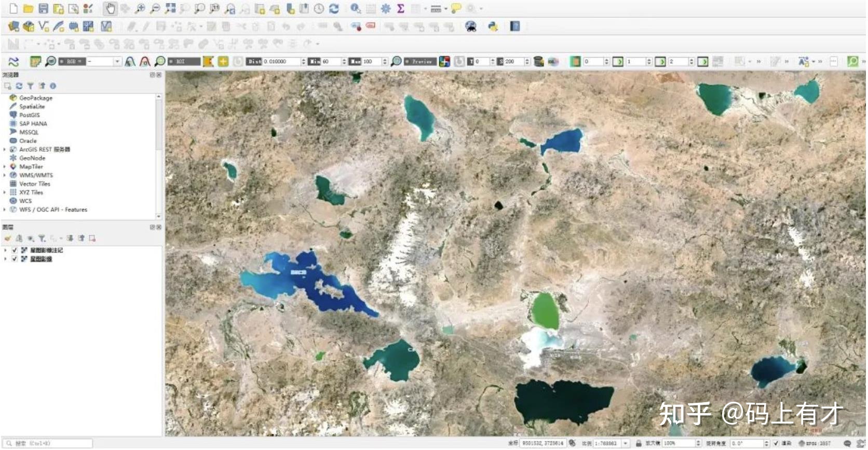This screenshot has width=868, height=450.
Task: Open the blue help book icon
Action: [x=515, y=26]
